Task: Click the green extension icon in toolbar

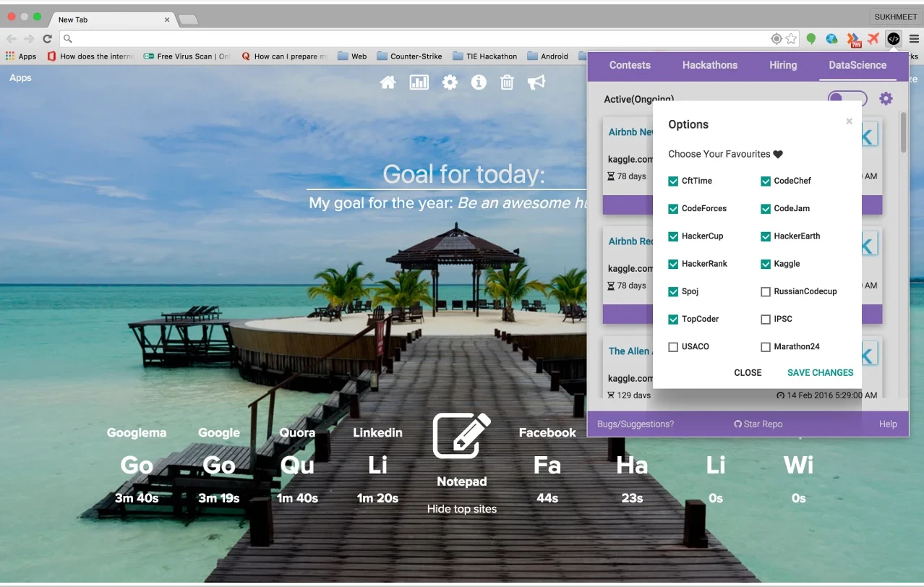Action: click(811, 38)
